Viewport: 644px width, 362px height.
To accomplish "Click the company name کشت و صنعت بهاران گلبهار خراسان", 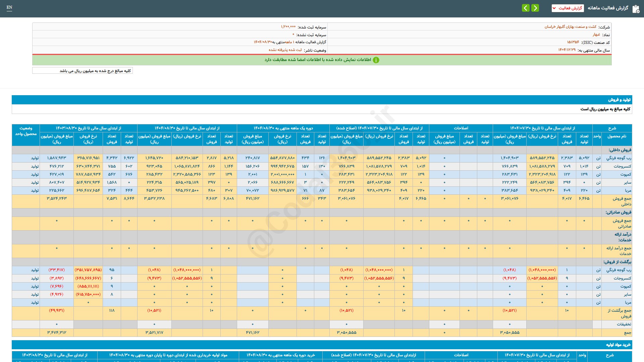I will [570, 27].
